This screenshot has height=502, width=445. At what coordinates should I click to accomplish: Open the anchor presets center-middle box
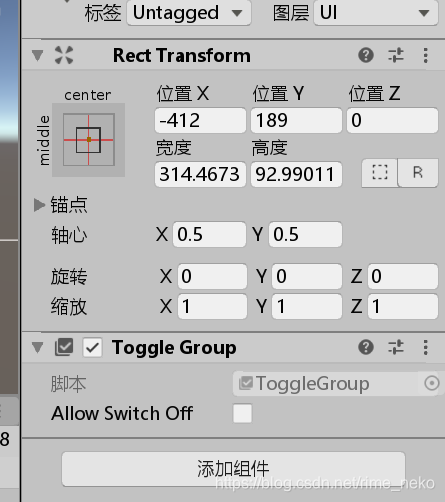[x=89, y=140]
